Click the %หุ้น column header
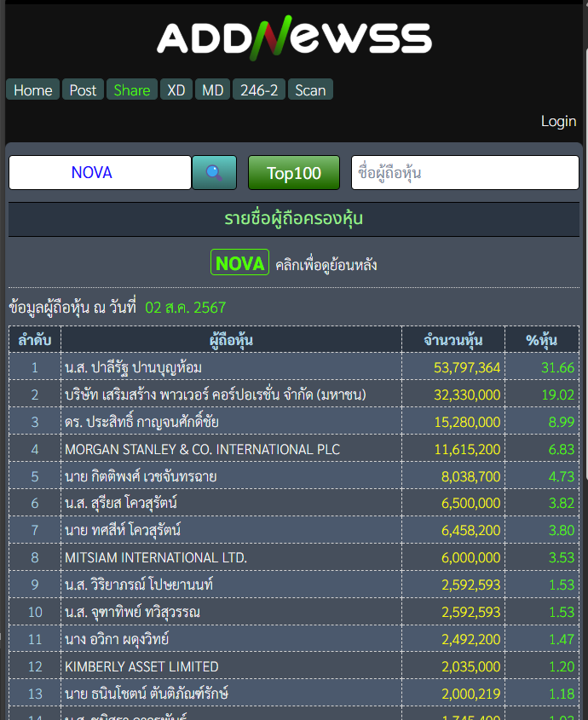Image resolution: width=588 pixels, height=720 pixels. [542, 340]
